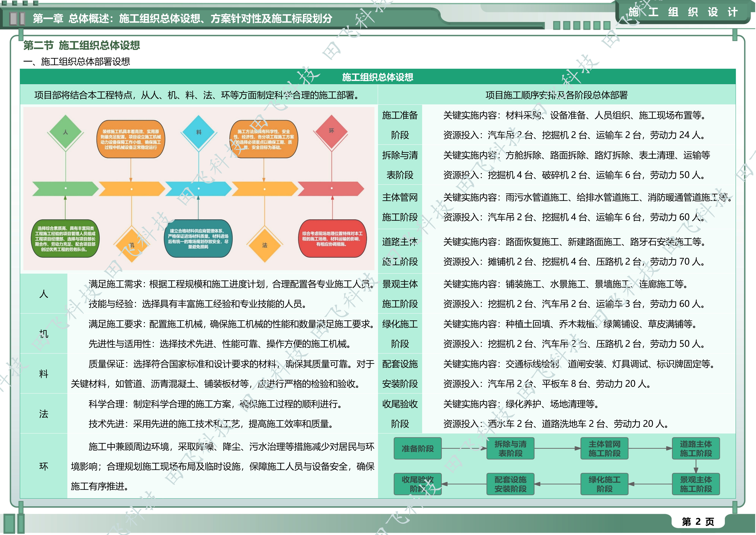Select the subheading 一、施工组织总体部署设想

pos(77,62)
